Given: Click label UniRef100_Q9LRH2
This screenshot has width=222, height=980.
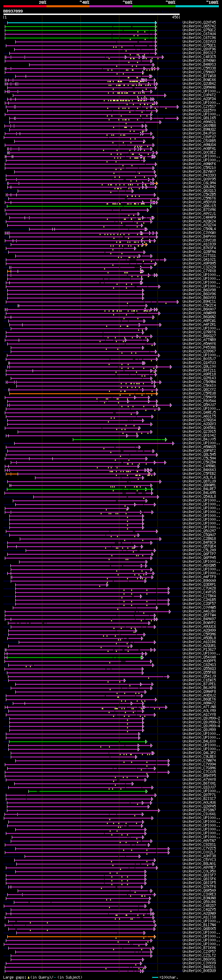Looking at the screenshot, I should 199,187.
